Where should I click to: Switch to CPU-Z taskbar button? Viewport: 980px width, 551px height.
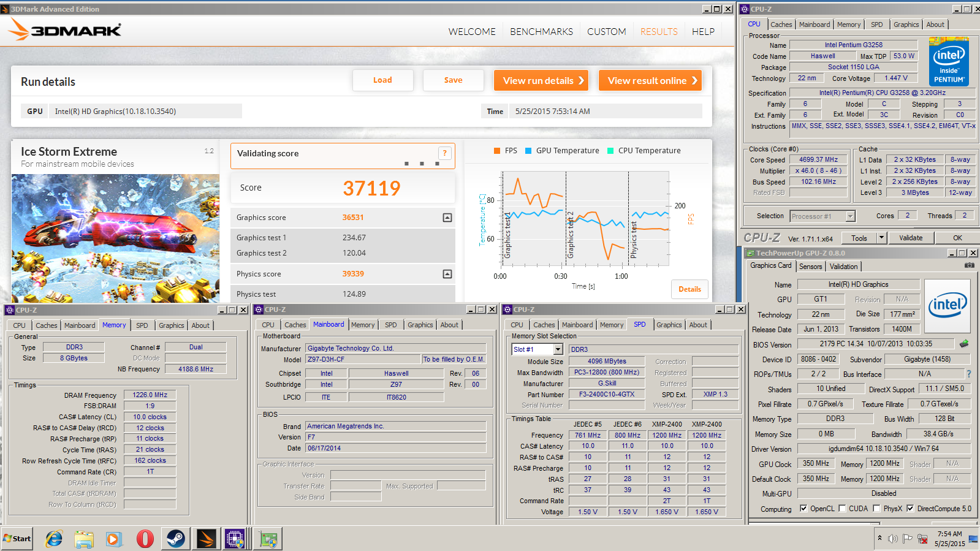tap(235, 539)
